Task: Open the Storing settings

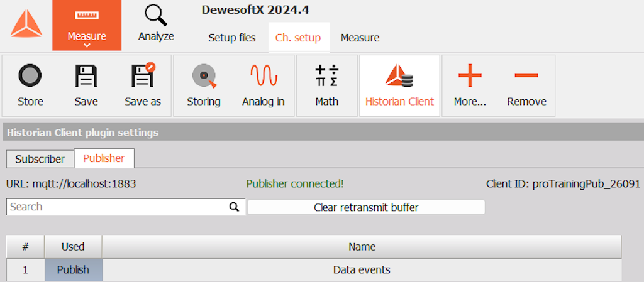Action: [x=204, y=85]
